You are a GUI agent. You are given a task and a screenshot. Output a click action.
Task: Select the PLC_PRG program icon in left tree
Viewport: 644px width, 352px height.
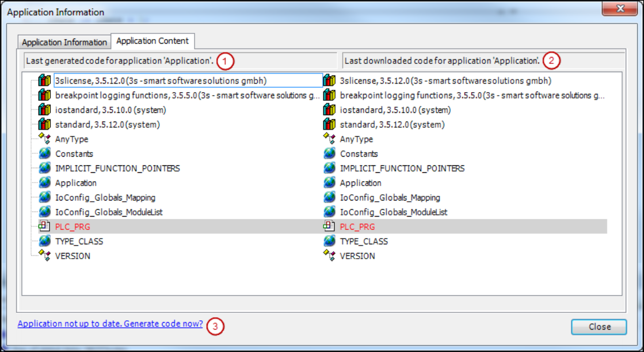44,226
